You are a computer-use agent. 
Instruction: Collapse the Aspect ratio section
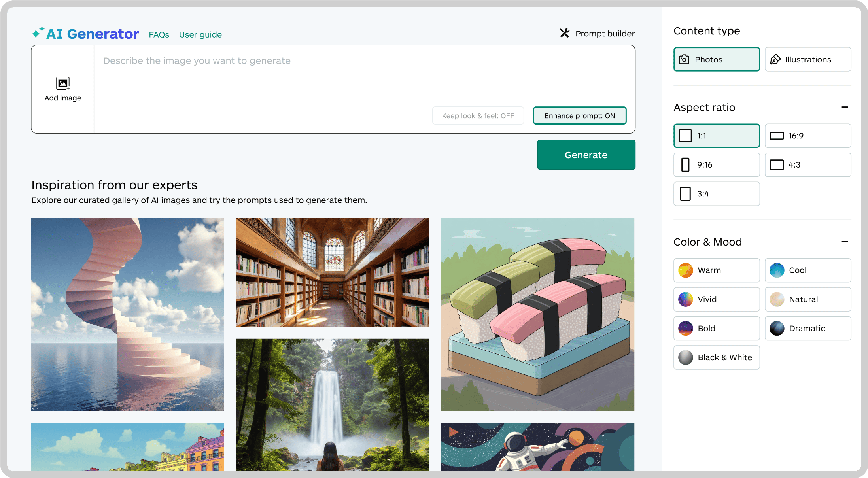pos(844,107)
